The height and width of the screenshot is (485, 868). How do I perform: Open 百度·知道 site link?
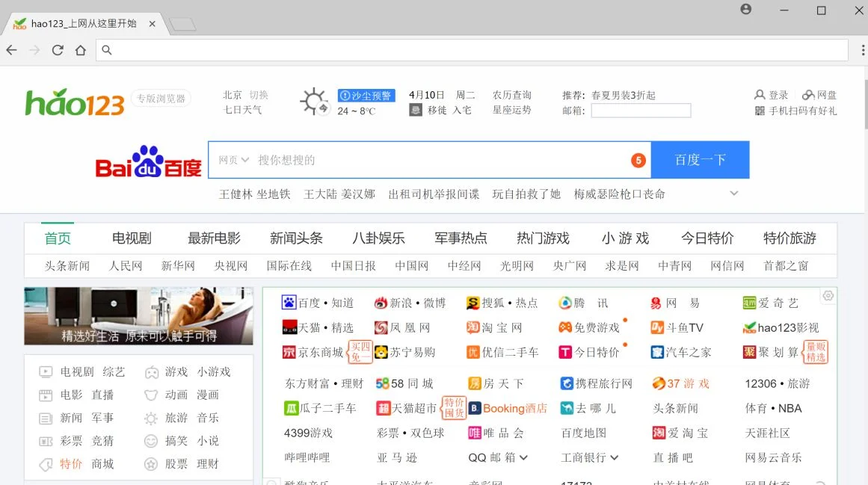coord(318,303)
